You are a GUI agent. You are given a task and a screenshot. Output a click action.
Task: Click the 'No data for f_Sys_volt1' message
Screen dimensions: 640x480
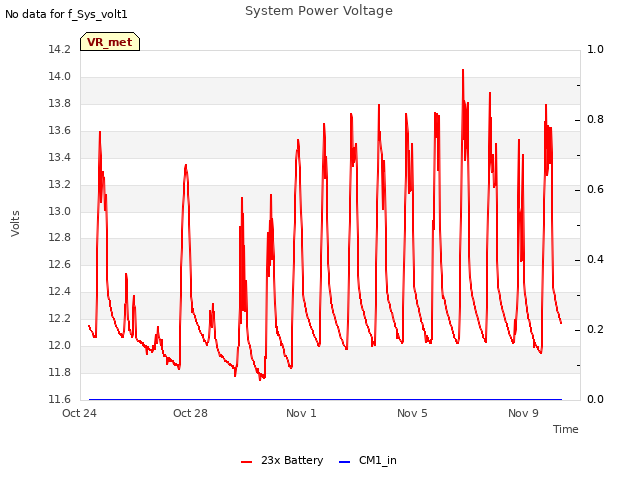tap(66, 14)
